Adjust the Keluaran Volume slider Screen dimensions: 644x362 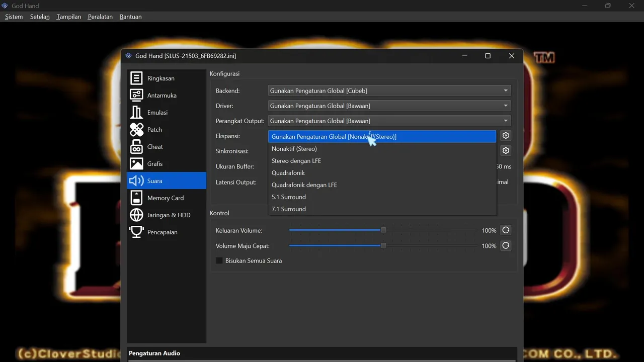pos(383,230)
